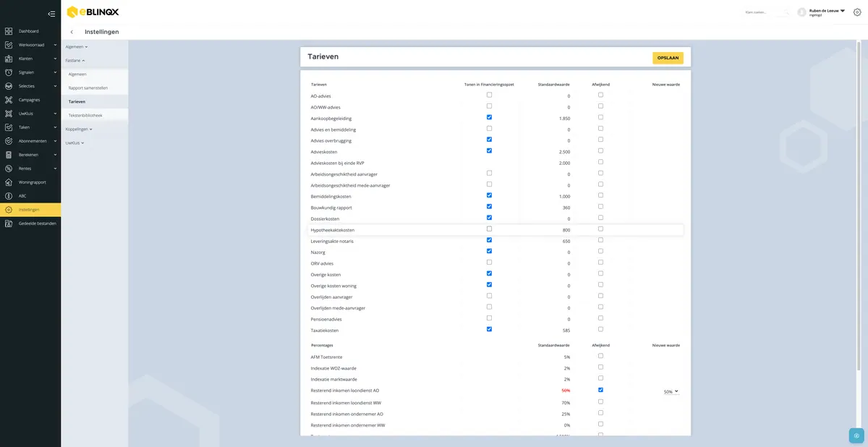This screenshot has width=868, height=447.
Task: Open the 50% new value dropdown
Action: click(672, 391)
